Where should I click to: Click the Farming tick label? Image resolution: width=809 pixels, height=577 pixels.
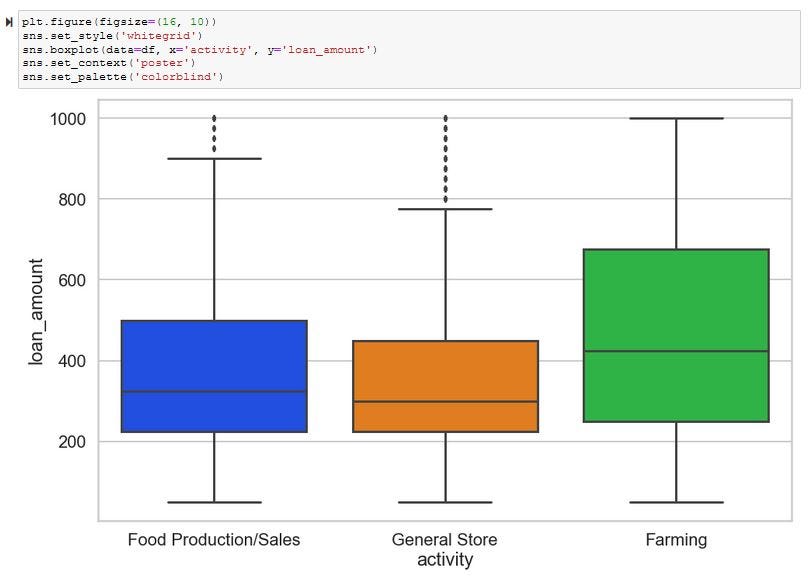click(676, 540)
